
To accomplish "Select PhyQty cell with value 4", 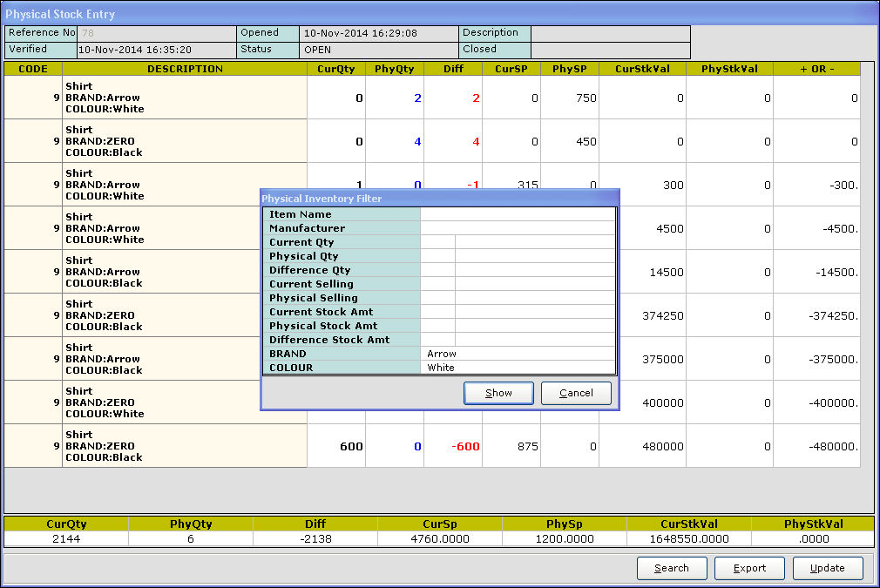I will click(x=395, y=141).
